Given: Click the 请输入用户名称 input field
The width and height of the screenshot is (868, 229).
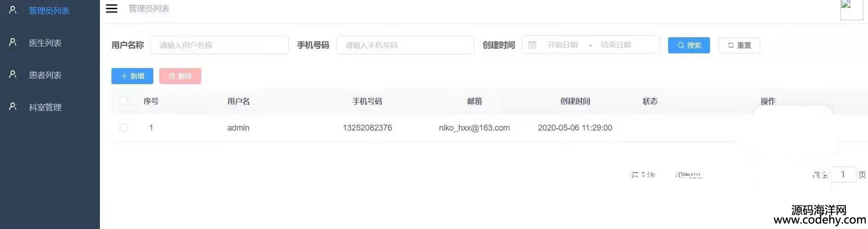Looking at the screenshot, I should (x=220, y=45).
